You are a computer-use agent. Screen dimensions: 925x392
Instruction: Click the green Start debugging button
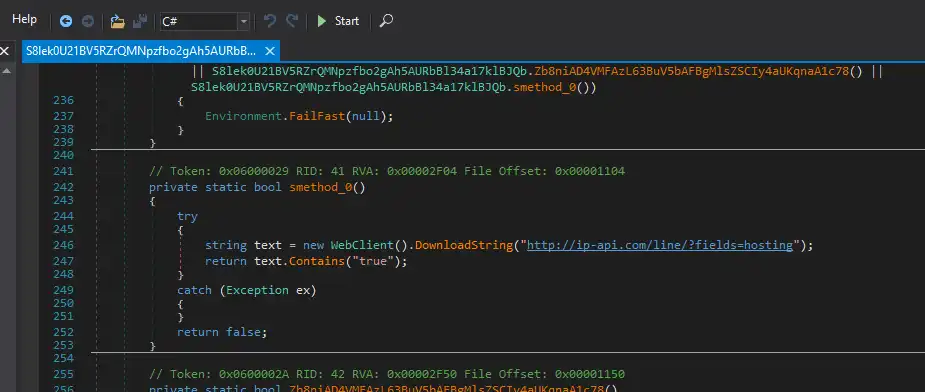point(337,21)
